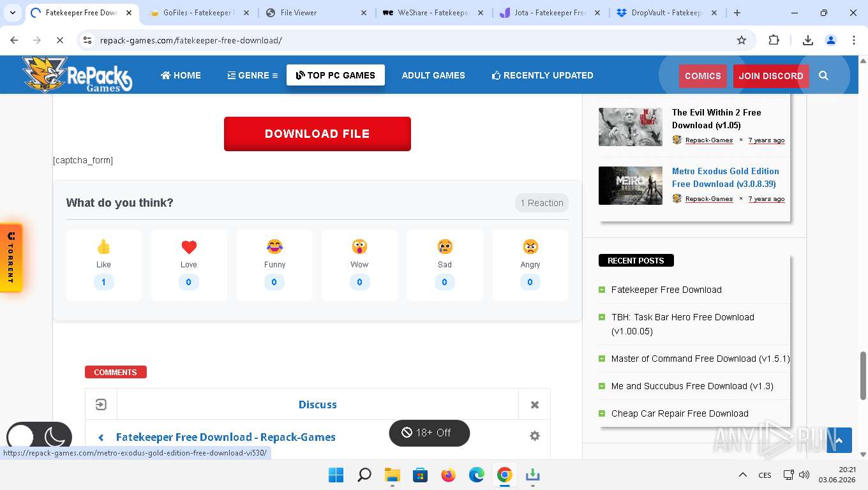Switch to the File Viewer tab

(x=316, y=13)
